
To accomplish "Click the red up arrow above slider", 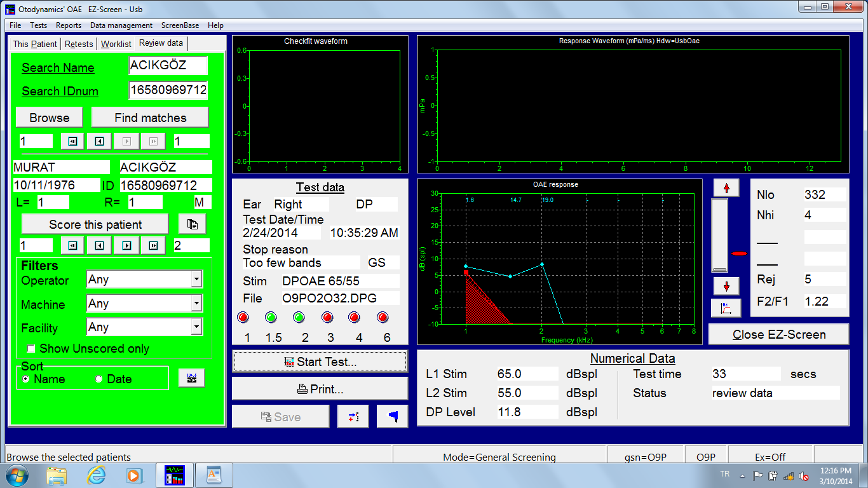I will 726,187.
